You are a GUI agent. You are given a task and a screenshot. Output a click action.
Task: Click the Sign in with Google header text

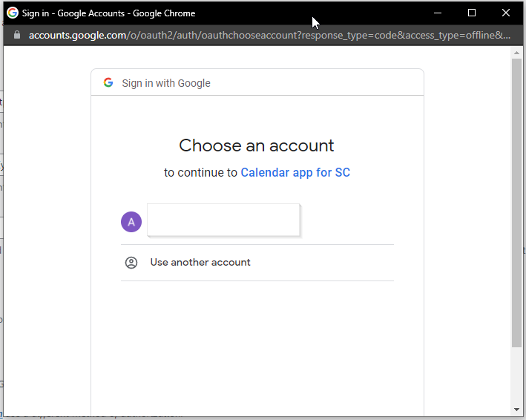pos(166,83)
